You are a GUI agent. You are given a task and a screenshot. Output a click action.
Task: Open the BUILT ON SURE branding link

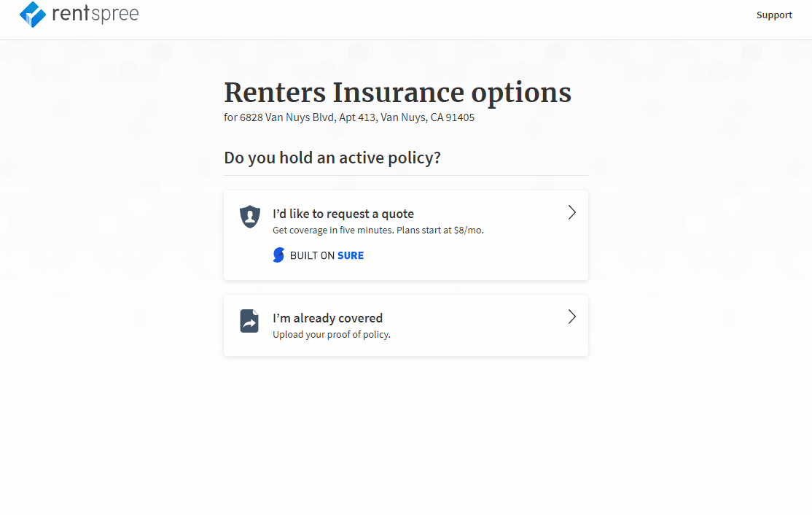coord(318,255)
